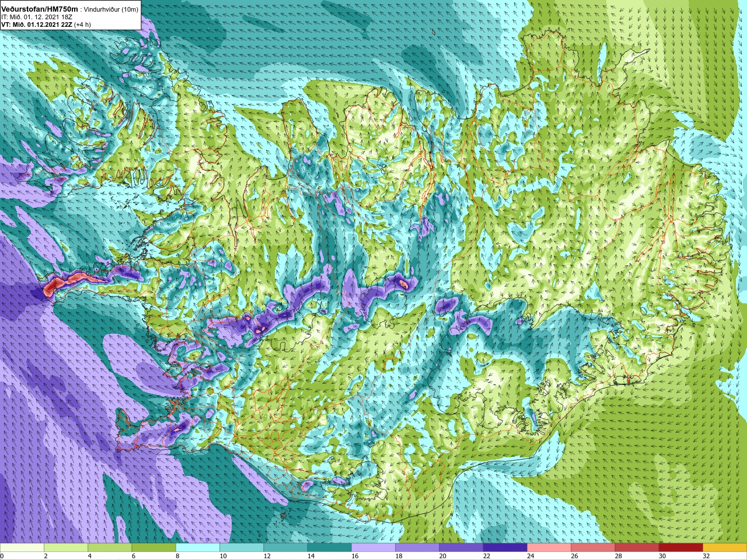Click the light green 2–4 legend swatch

coord(66,548)
